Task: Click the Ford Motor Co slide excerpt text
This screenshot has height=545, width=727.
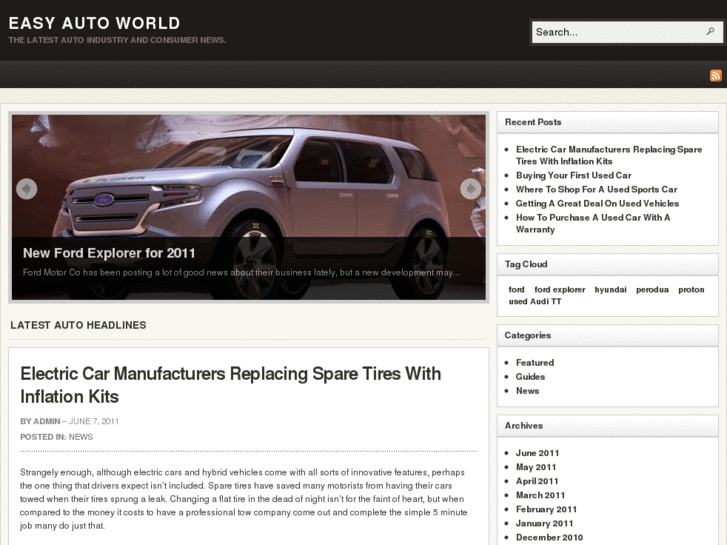Action: [241, 272]
